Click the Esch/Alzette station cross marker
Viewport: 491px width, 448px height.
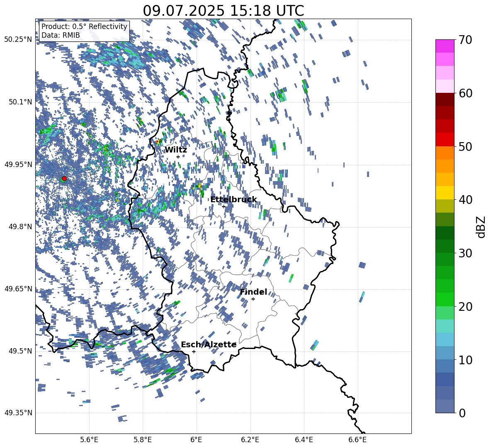194,351
